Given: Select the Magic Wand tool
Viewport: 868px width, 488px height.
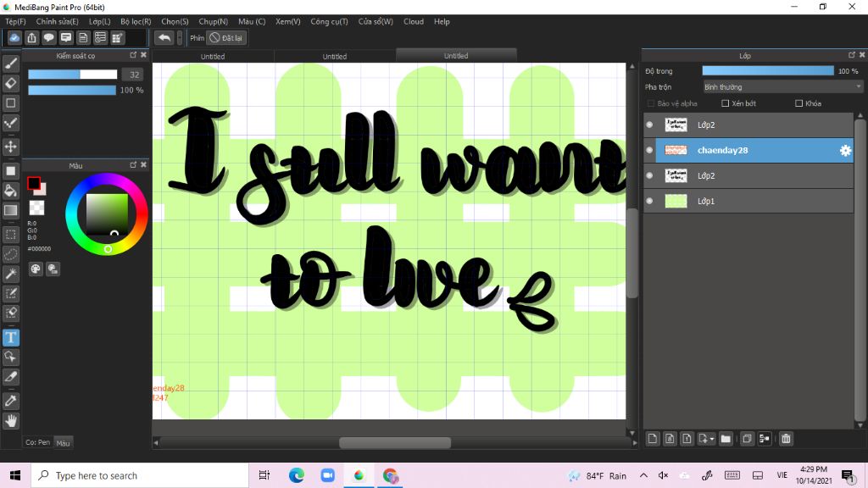Looking at the screenshot, I should (11, 274).
